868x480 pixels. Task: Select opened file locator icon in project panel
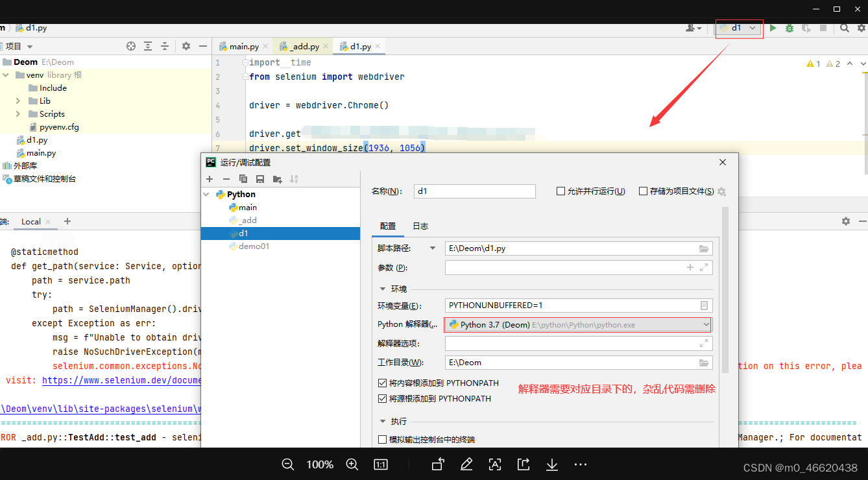(x=131, y=46)
